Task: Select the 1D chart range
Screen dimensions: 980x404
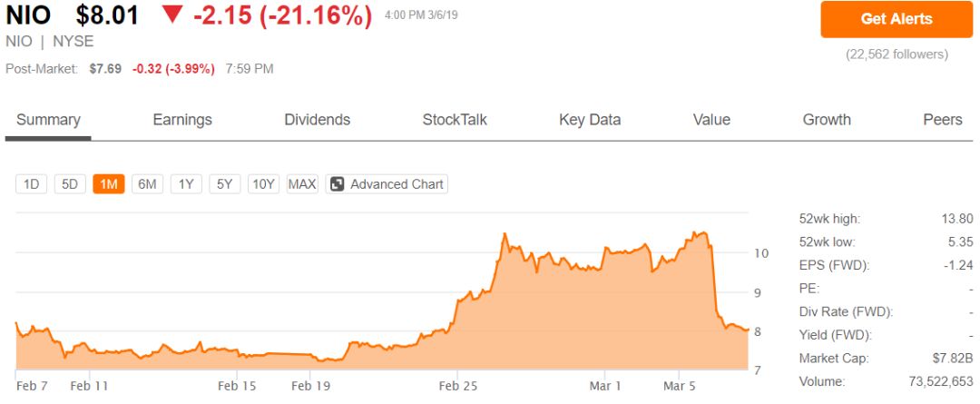Action: pos(31,184)
